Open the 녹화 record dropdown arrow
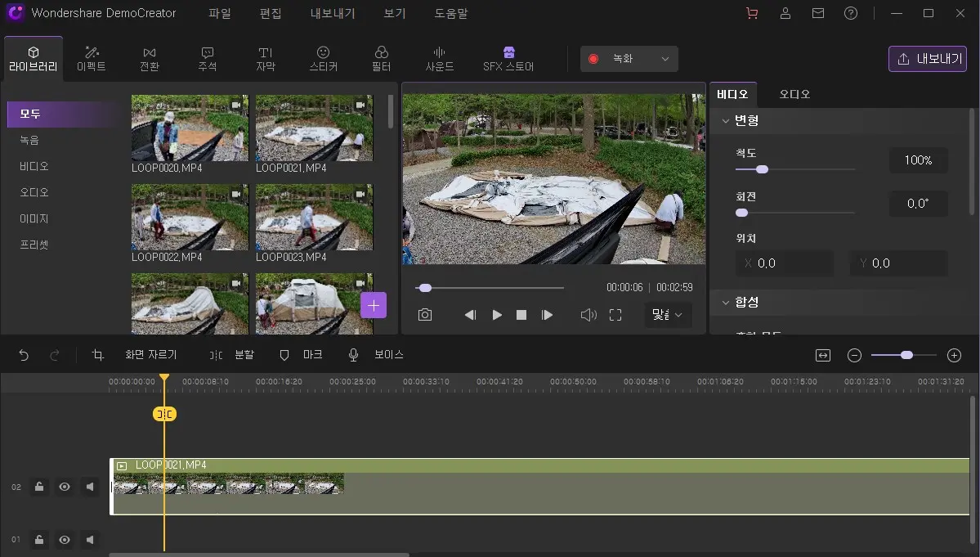Screen dimensions: 980x557 (665, 59)
